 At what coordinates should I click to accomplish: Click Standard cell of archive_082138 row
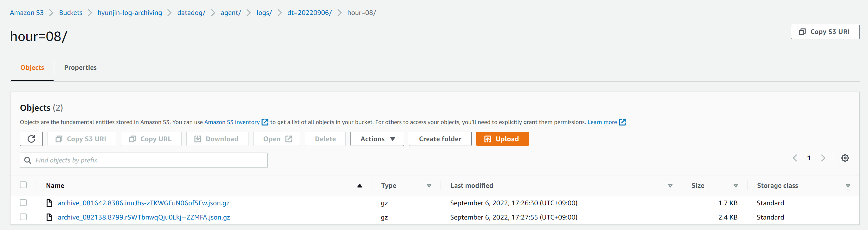tap(770, 217)
